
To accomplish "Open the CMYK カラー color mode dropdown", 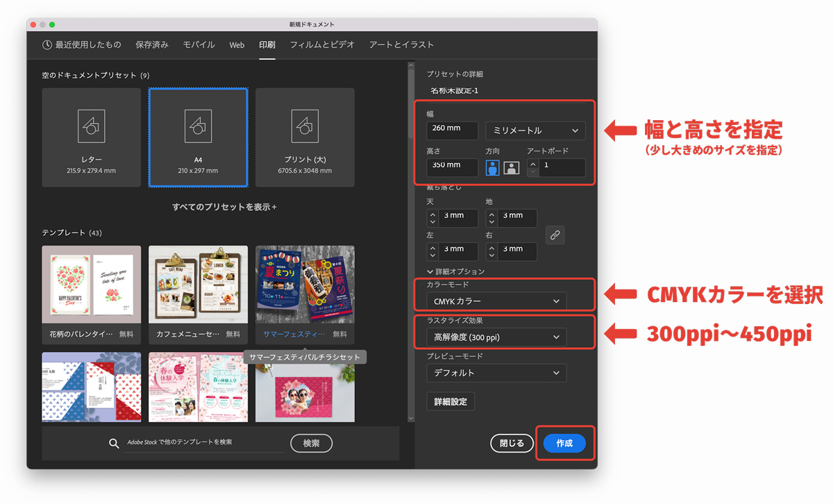I will [496, 301].
